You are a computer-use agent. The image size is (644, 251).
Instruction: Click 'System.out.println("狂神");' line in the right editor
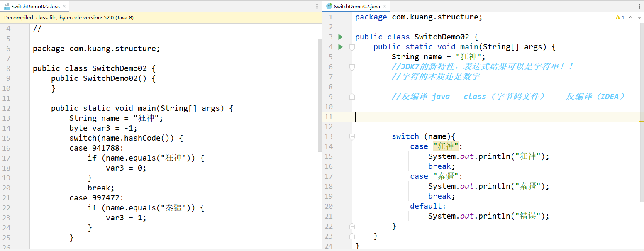489,156
